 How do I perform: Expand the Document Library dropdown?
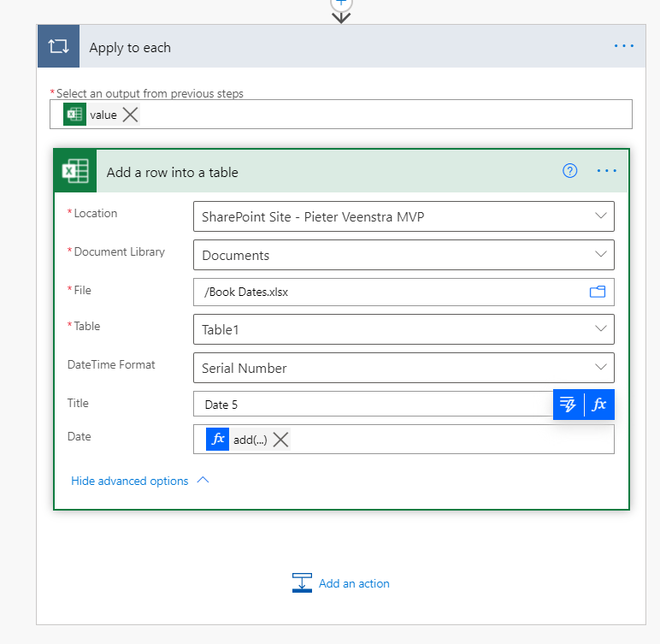(x=601, y=254)
